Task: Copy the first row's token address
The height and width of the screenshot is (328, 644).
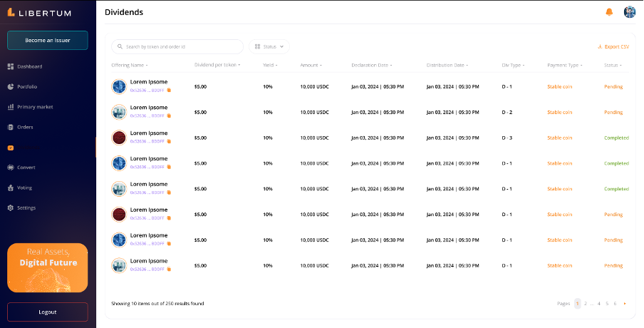Action: pyautogui.click(x=169, y=91)
